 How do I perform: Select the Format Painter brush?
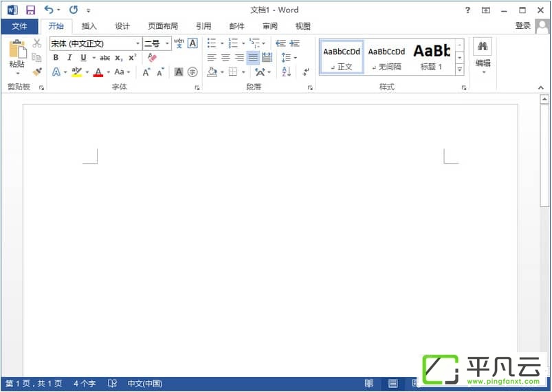(37, 72)
